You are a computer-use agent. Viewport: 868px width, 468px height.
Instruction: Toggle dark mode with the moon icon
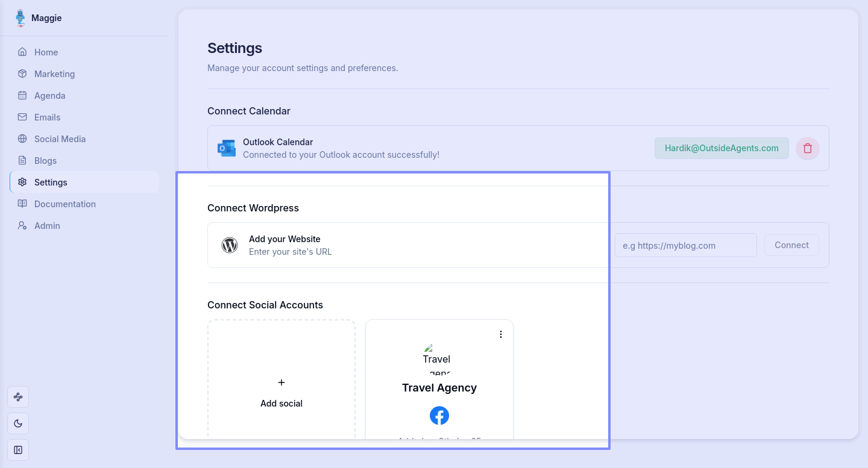pyautogui.click(x=18, y=423)
